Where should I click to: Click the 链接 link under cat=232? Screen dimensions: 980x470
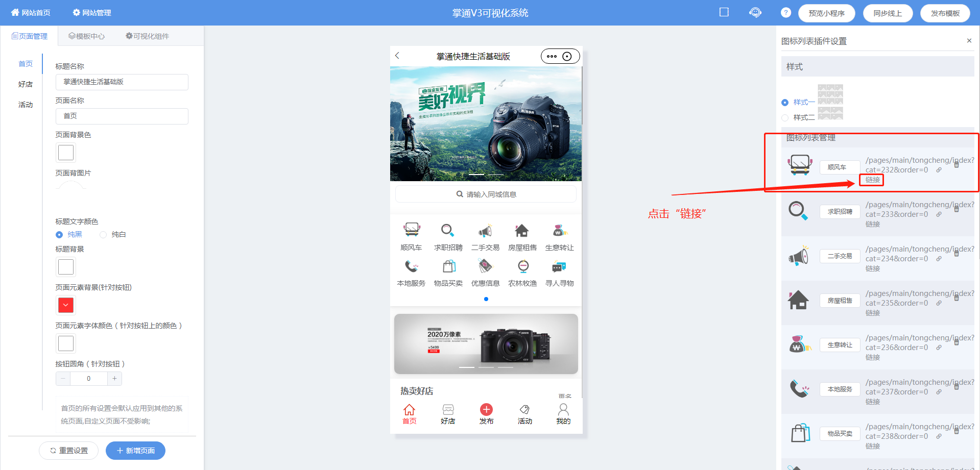pos(872,180)
